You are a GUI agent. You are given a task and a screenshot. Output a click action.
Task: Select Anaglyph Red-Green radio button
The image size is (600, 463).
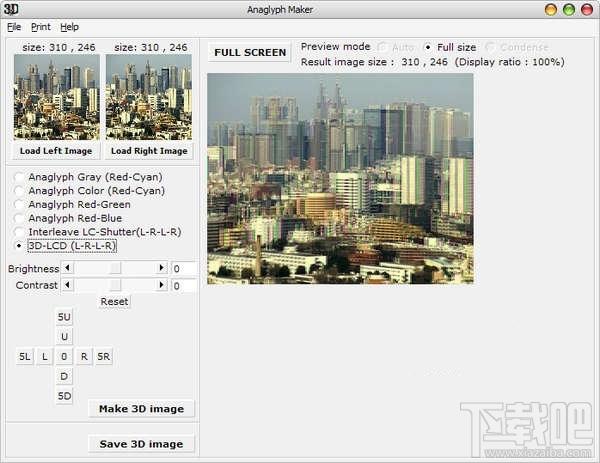coord(19,204)
